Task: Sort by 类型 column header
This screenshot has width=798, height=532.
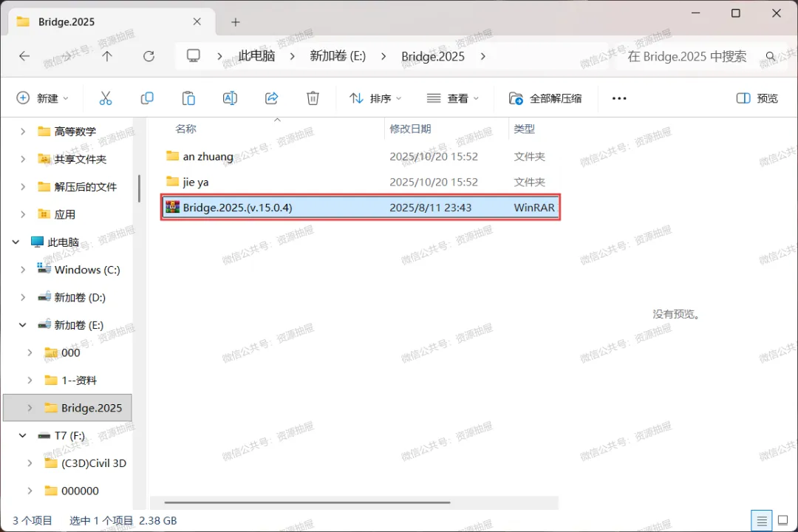Action: pyautogui.click(x=524, y=129)
